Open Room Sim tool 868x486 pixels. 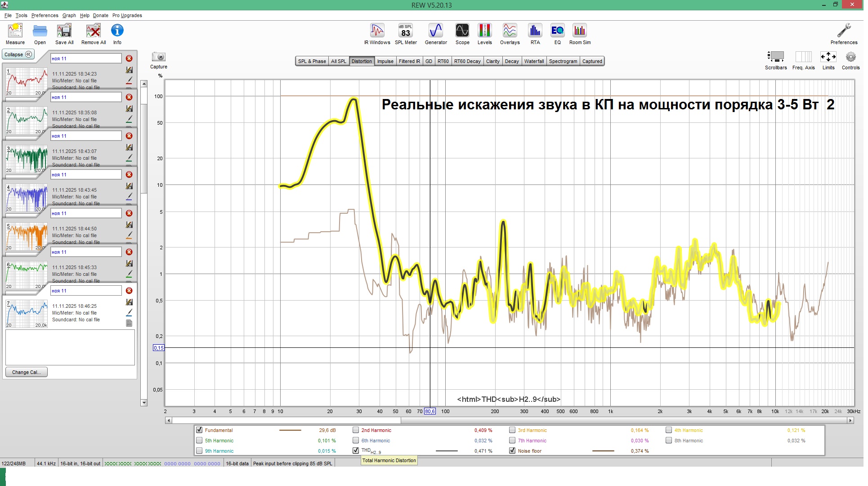click(580, 31)
